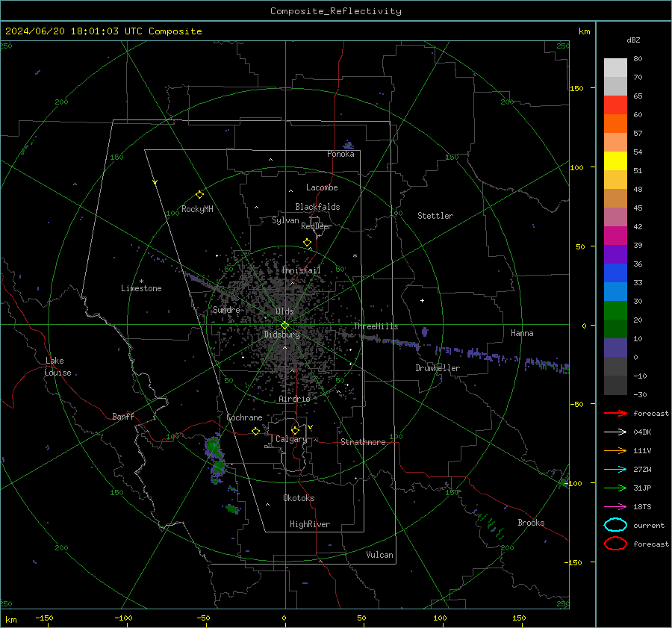Click the Lake Louise label

57,367
